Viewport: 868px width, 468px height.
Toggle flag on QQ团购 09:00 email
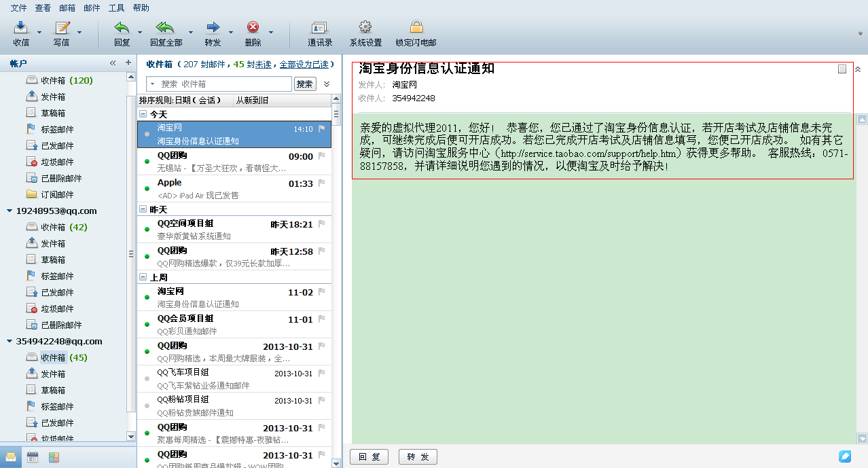(322, 156)
